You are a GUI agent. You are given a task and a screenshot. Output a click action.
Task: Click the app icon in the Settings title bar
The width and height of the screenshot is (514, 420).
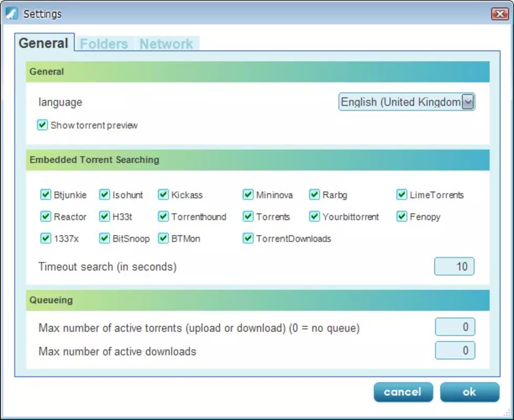[x=12, y=14]
